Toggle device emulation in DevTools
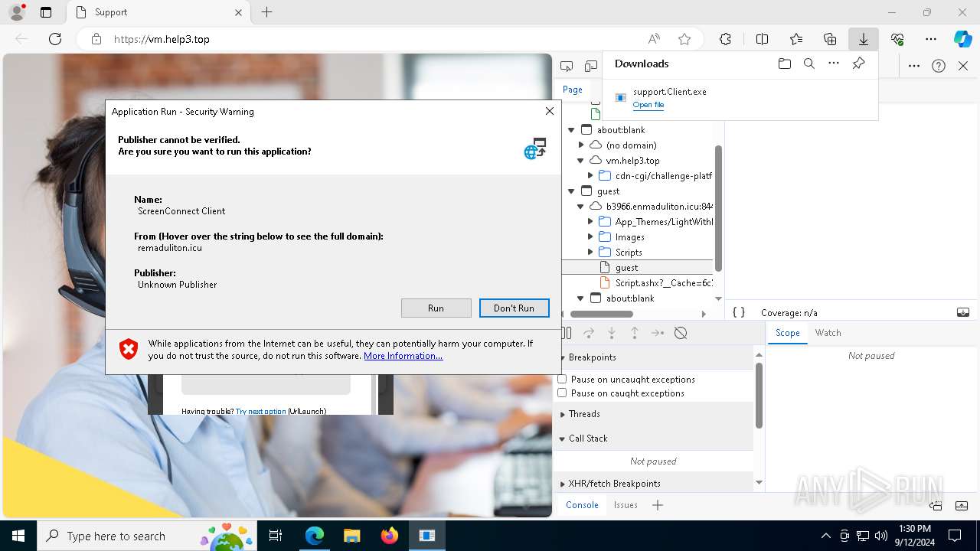 coord(590,66)
